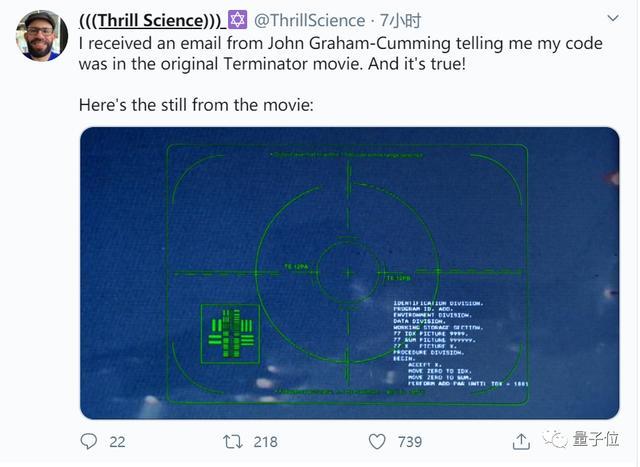Click the reply speech bubble icon
640x467 pixels.
click(89, 441)
